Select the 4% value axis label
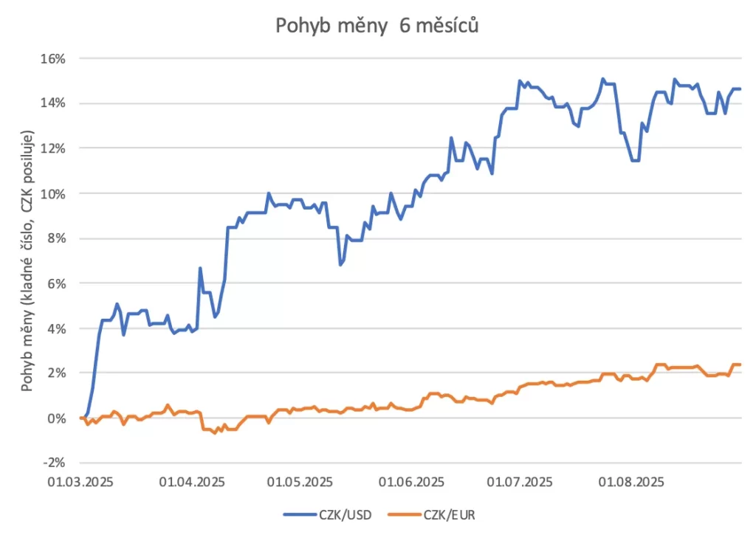 point(59,328)
